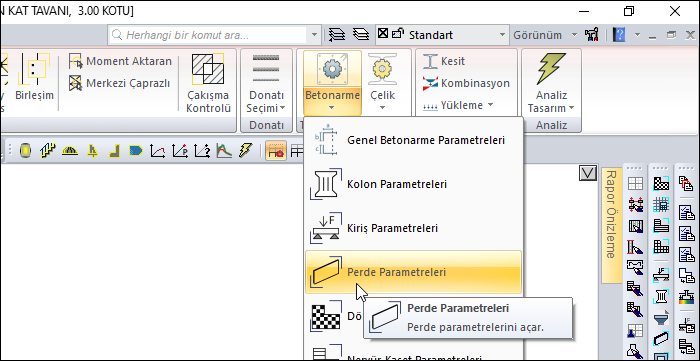
Task: Click the red dimension arrows icon in right toolbar
Action: pyautogui.click(x=635, y=205)
